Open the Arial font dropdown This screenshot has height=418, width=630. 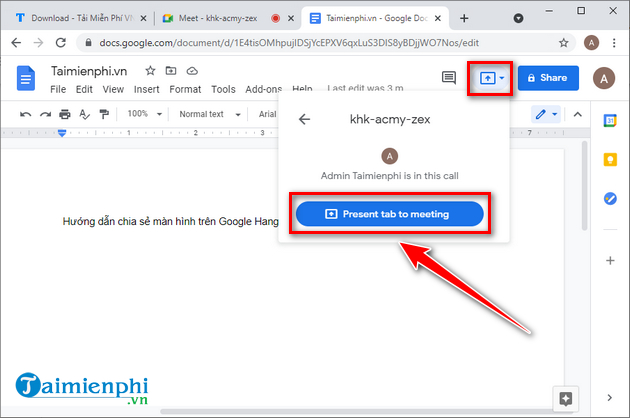(267, 114)
